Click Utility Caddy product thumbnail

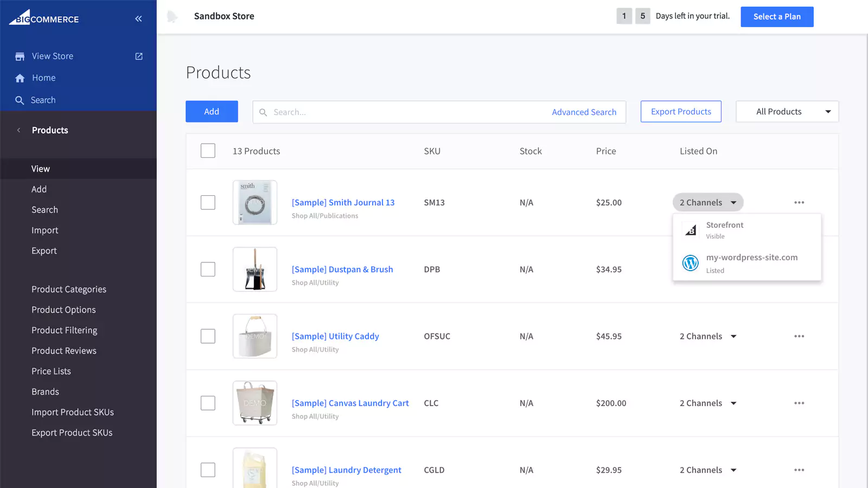[255, 336]
